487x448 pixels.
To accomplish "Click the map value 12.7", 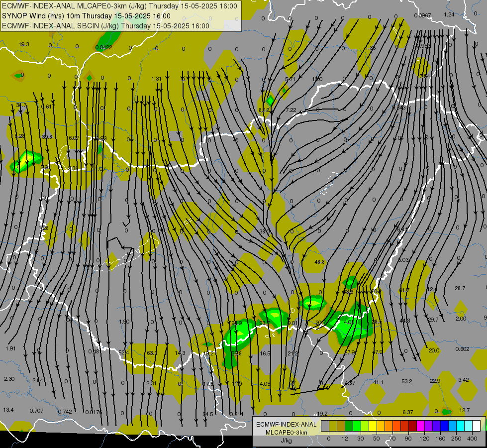I will click(464, 410).
